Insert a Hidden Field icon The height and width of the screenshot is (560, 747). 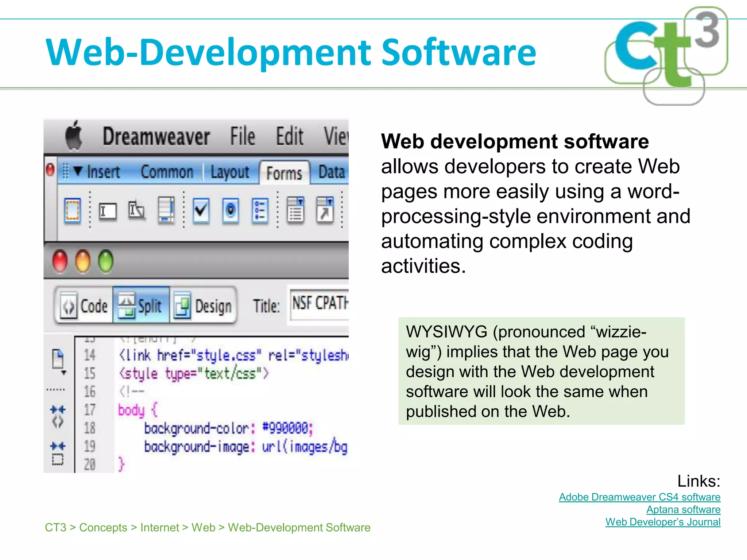[137, 210]
